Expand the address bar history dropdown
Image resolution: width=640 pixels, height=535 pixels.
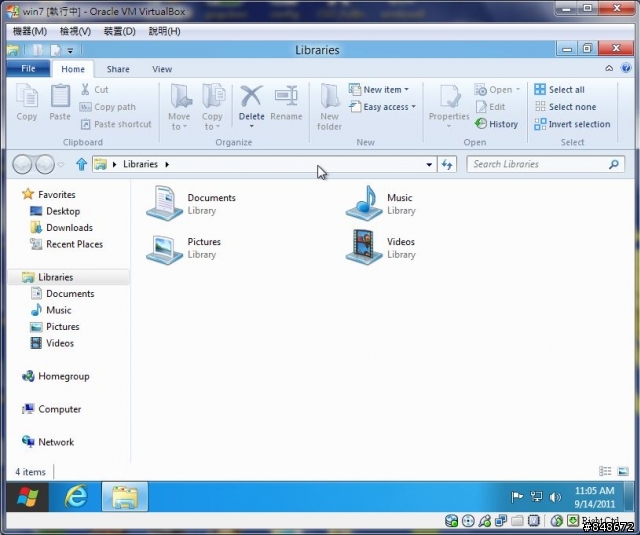(429, 164)
